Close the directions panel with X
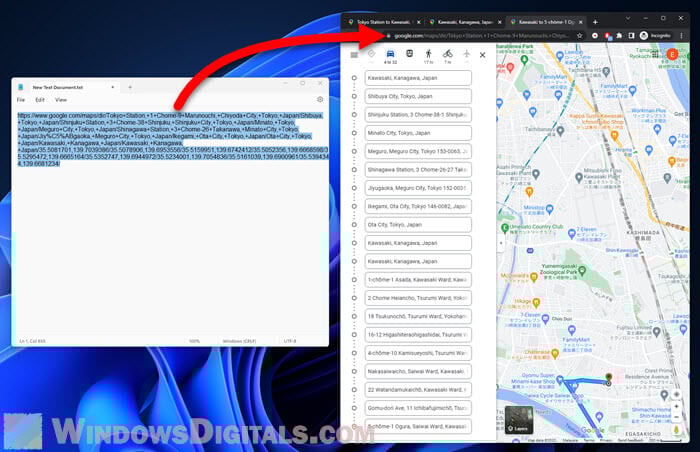This screenshot has height=452, width=700. point(483,55)
